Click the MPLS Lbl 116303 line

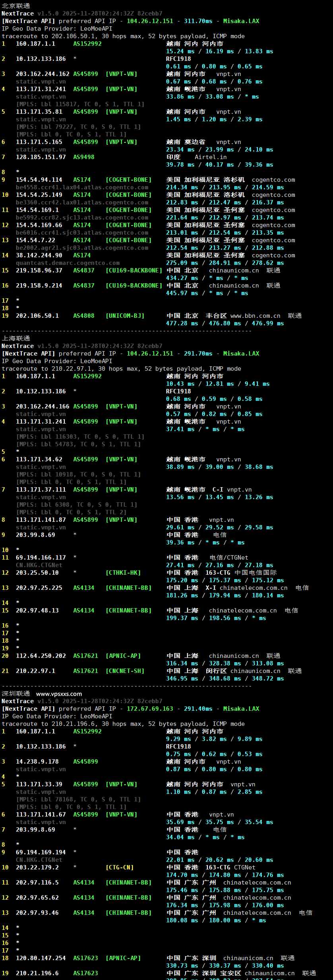tap(80, 437)
